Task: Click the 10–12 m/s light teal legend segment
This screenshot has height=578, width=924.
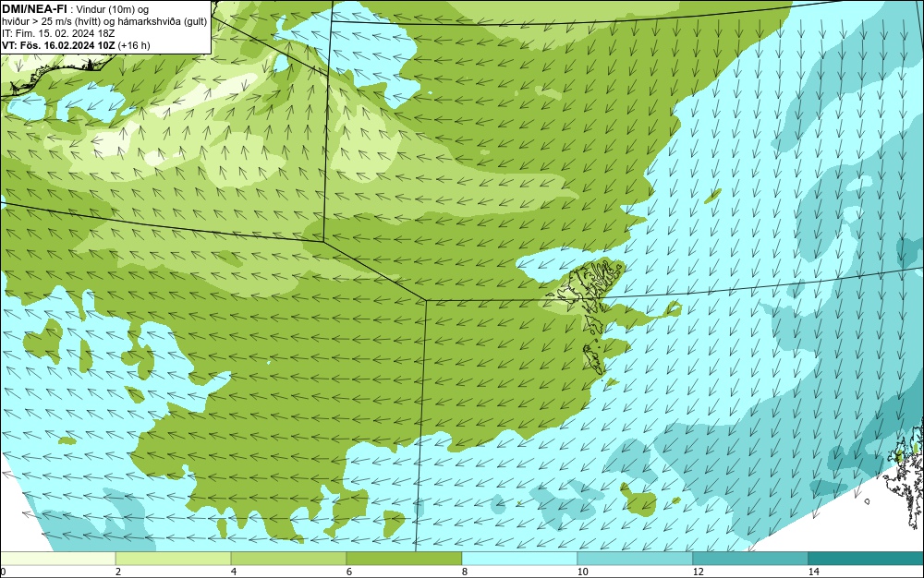Action: coord(636,559)
